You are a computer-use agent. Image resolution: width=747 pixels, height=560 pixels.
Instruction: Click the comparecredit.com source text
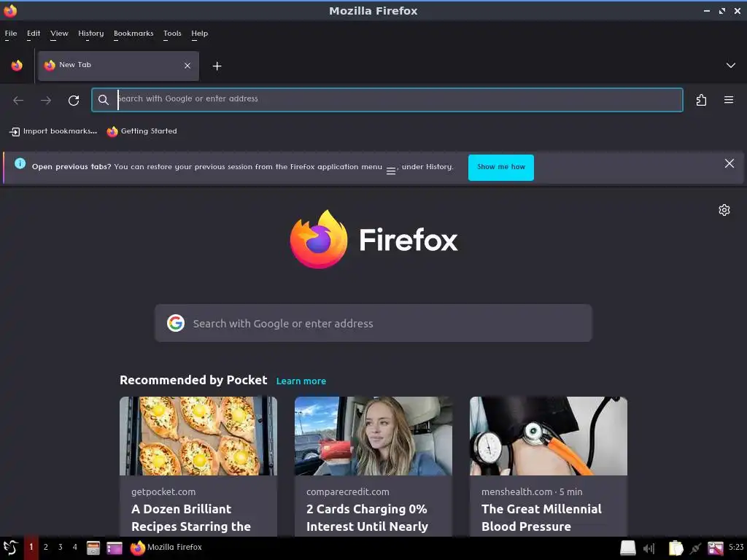click(348, 492)
